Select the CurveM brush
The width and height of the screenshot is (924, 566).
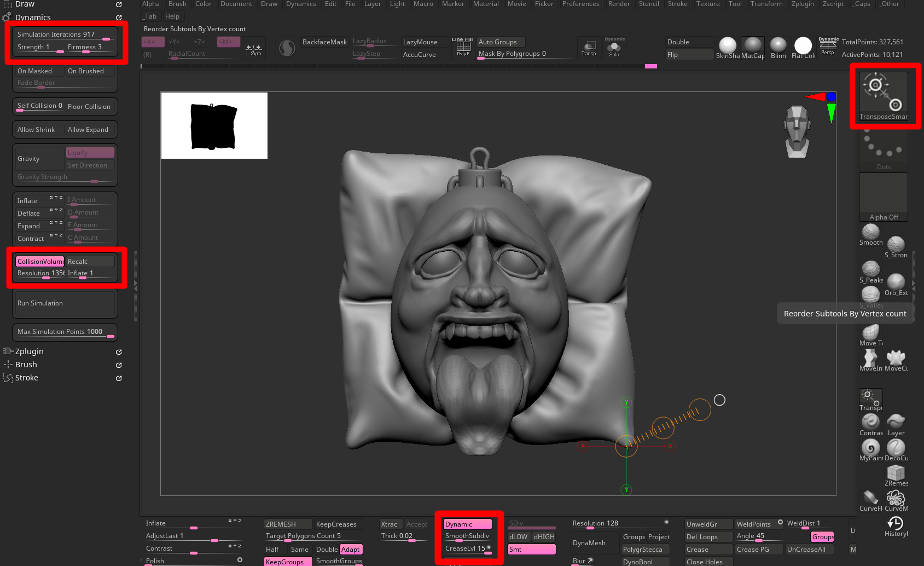click(896, 500)
